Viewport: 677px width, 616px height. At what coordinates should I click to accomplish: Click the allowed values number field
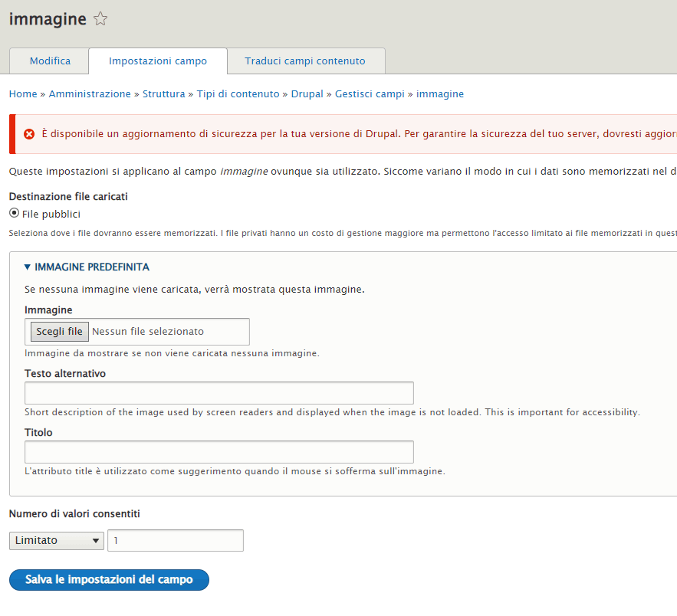coord(176,541)
